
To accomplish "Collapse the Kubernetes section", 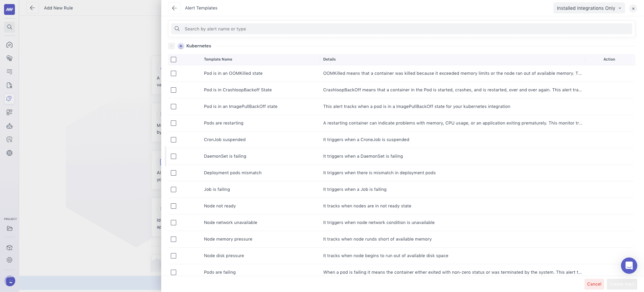I will 171,46.
